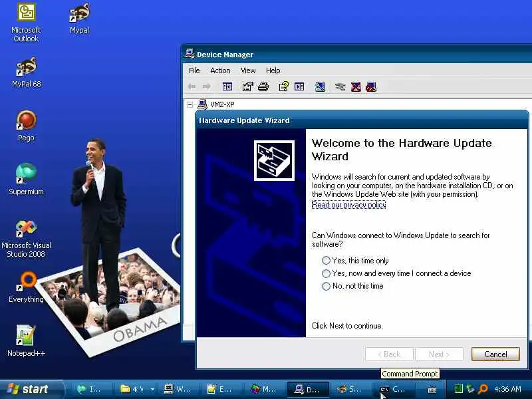The image size is (532, 399).
Task: Switch to Device Manager taskbar button
Action: [x=309, y=389]
